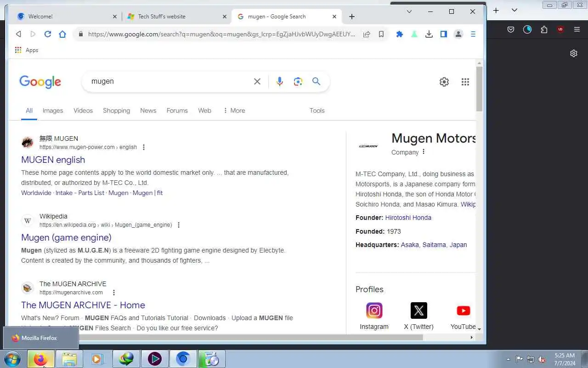Image resolution: width=588 pixels, height=368 pixels.
Task: Share this page via the share icon
Action: click(367, 34)
